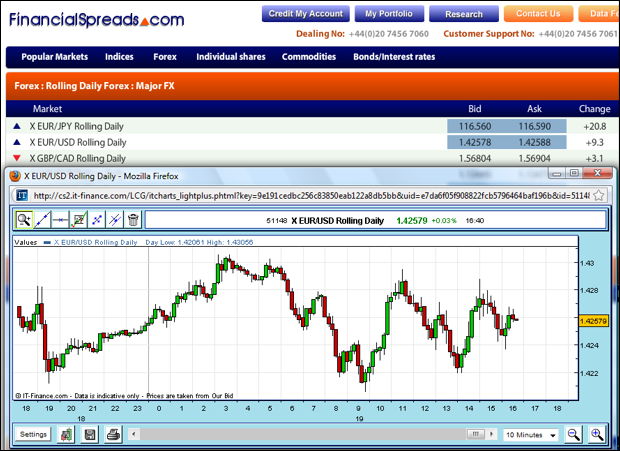Select the dotted extended line tool

(97, 220)
